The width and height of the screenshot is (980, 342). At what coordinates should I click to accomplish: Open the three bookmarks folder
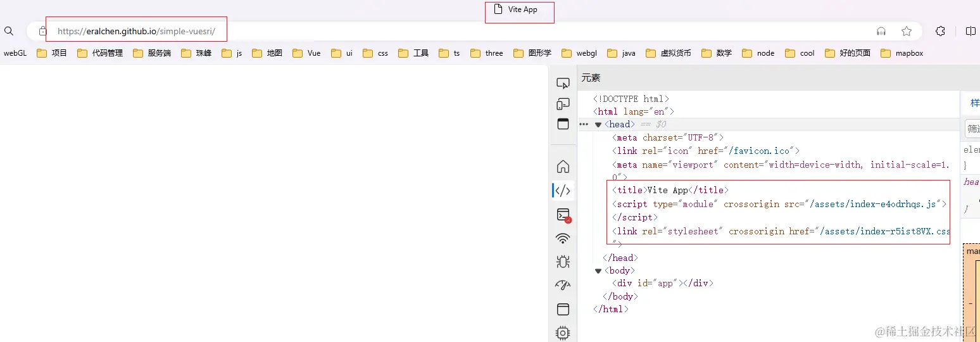486,53
